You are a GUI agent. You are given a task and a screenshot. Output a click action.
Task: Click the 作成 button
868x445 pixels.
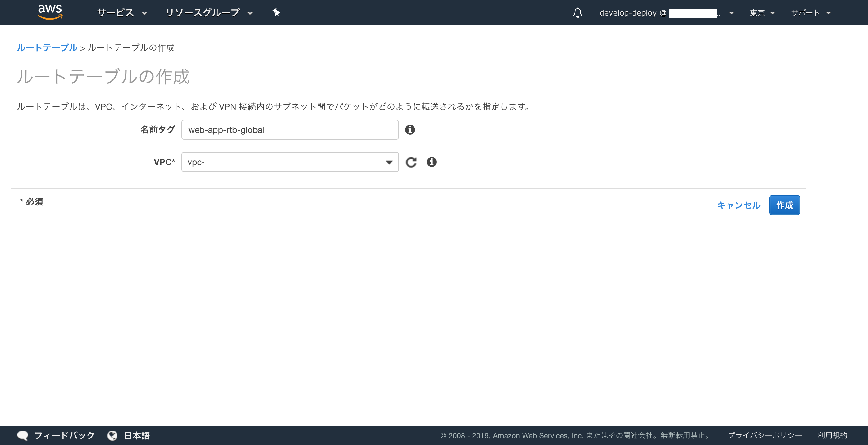tap(784, 205)
